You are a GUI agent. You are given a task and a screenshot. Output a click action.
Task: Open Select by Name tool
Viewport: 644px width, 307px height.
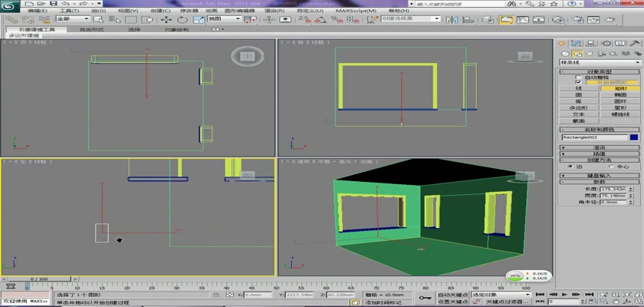[114, 19]
